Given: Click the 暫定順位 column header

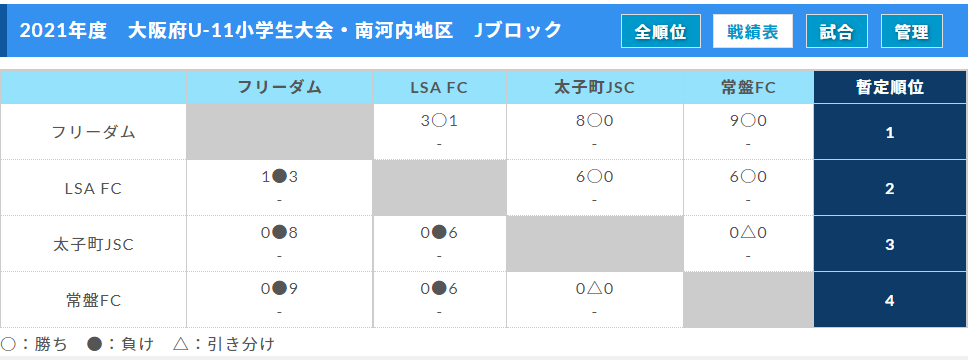Looking at the screenshot, I should click(x=890, y=87).
